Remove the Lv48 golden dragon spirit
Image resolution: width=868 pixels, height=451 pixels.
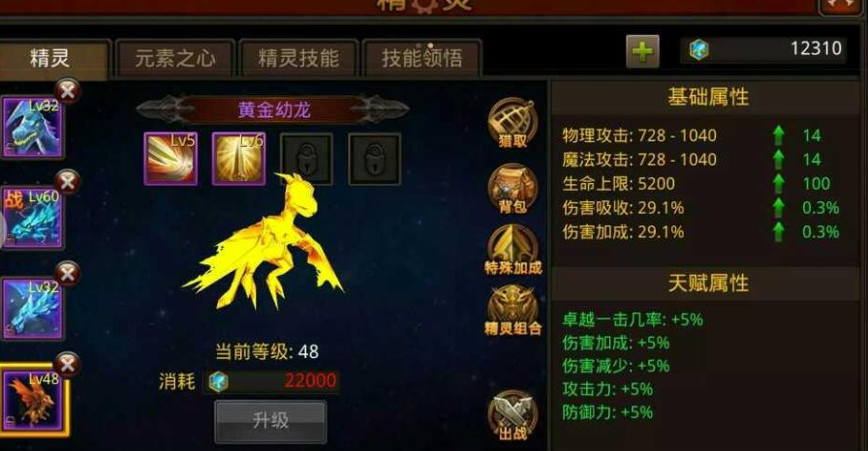tap(68, 365)
